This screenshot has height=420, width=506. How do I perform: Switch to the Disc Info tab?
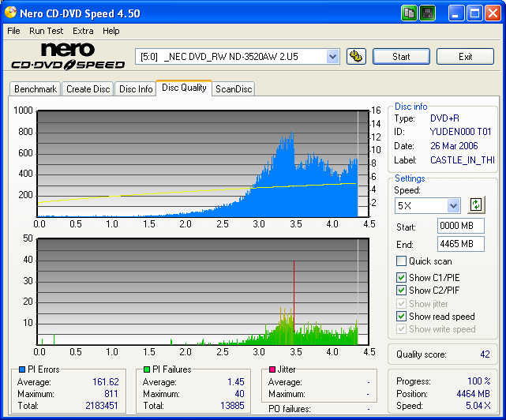click(x=136, y=89)
